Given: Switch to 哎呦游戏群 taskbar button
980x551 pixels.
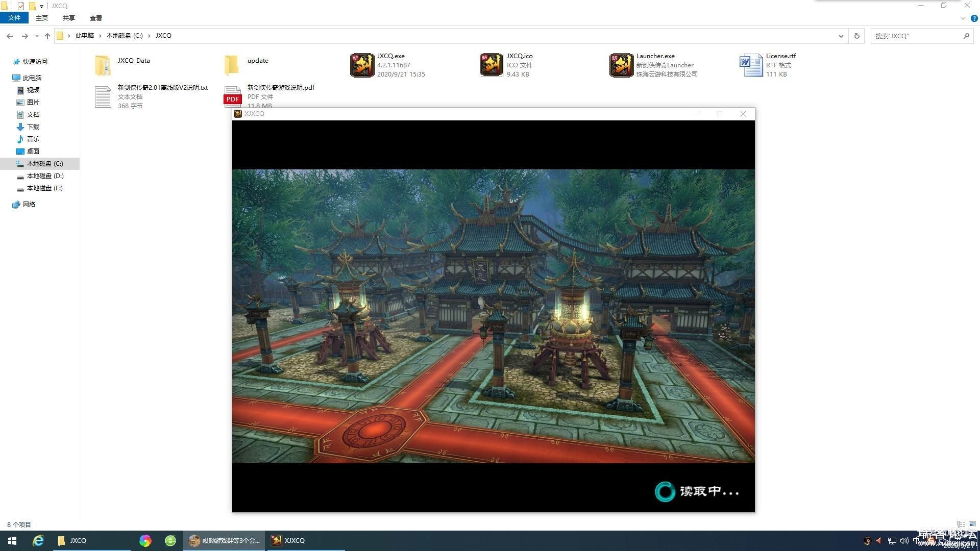Looking at the screenshot, I should click(224, 540).
